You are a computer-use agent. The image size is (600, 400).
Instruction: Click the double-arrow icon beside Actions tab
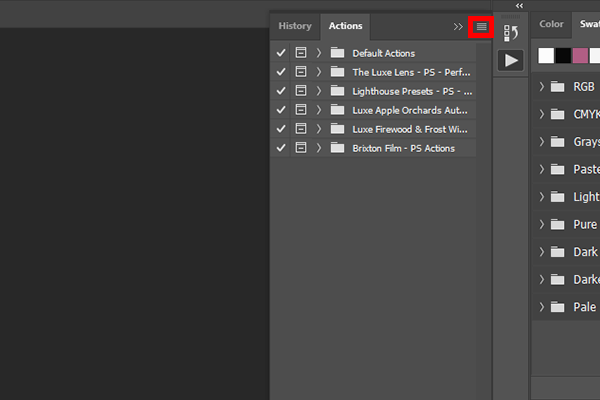(458, 27)
